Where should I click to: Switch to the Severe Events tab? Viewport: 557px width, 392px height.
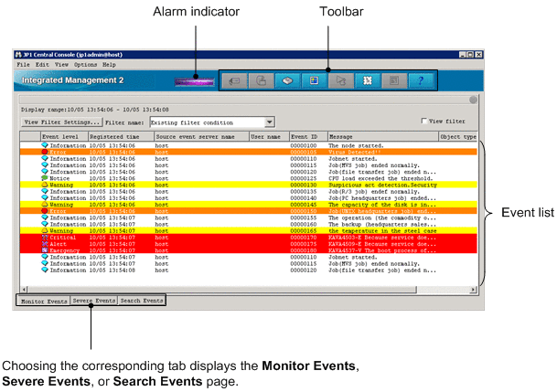[94, 300]
